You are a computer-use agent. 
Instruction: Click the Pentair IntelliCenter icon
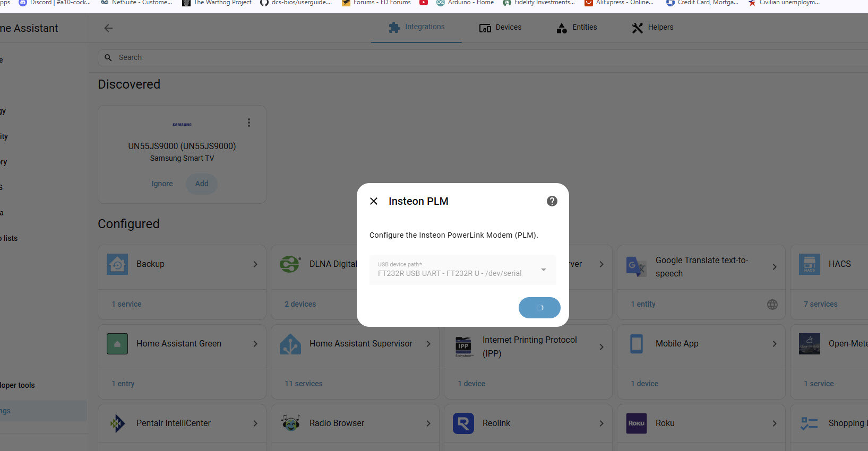coord(117,423)
